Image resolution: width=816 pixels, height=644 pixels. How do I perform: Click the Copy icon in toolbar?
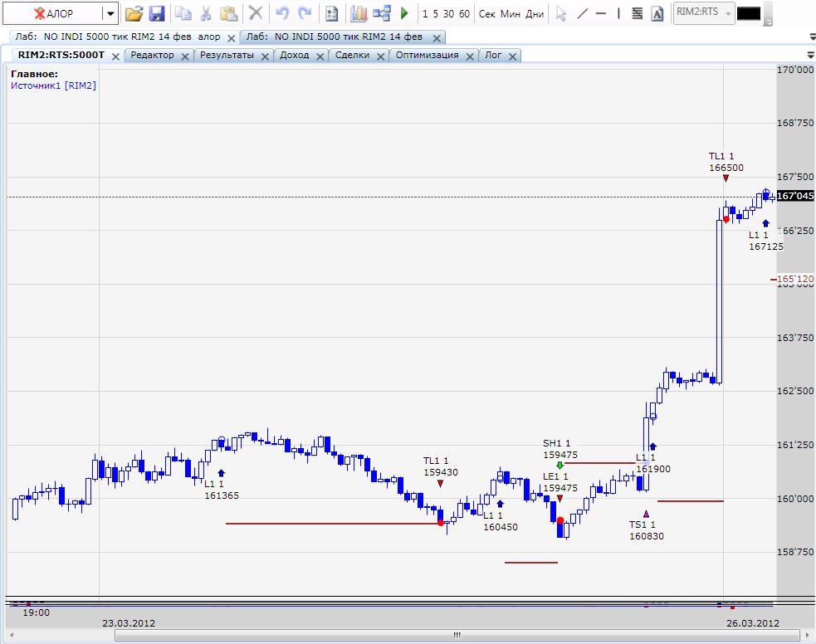[183, 13]
